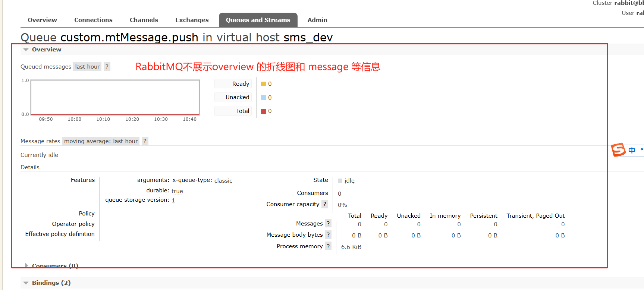Show help for Messages row

point(328,224)
